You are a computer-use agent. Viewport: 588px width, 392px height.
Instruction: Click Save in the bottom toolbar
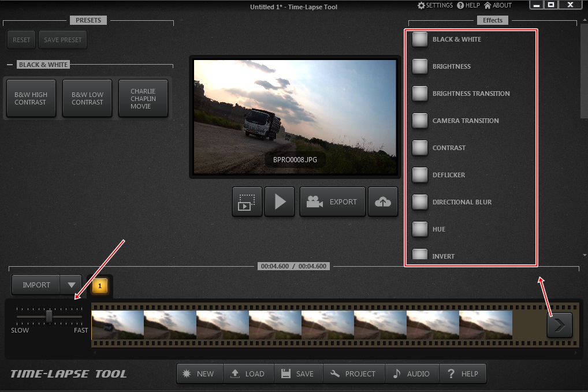[x=299, y=374]
